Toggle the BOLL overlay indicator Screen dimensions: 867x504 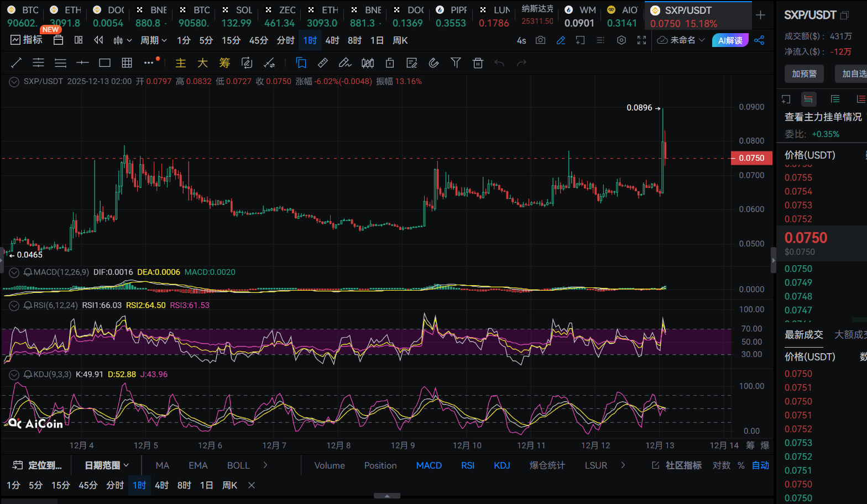click(238, 465)
